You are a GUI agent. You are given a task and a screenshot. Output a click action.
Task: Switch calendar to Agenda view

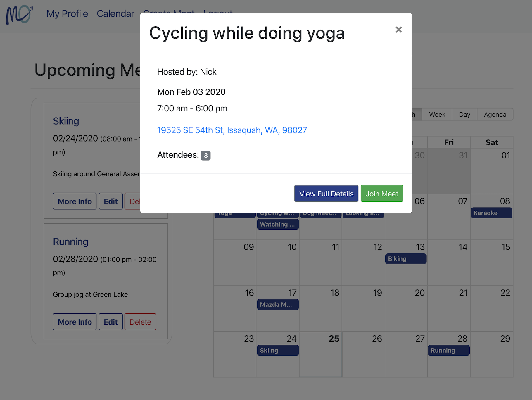tap(495, 114)
